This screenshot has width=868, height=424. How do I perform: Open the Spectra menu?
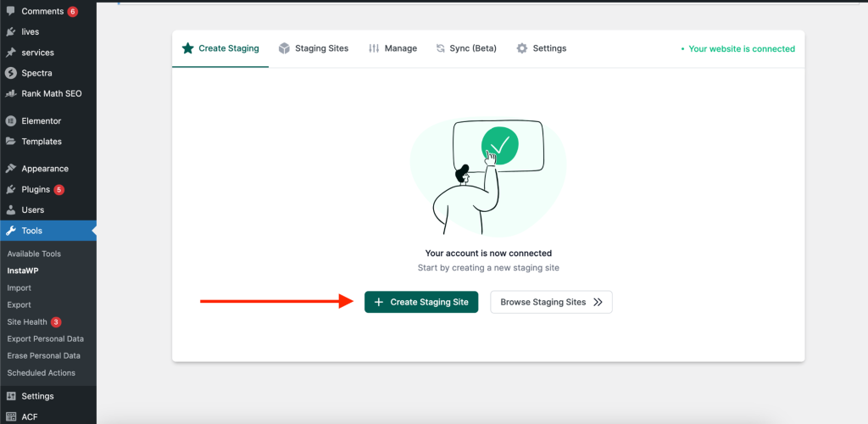[48, 73]
